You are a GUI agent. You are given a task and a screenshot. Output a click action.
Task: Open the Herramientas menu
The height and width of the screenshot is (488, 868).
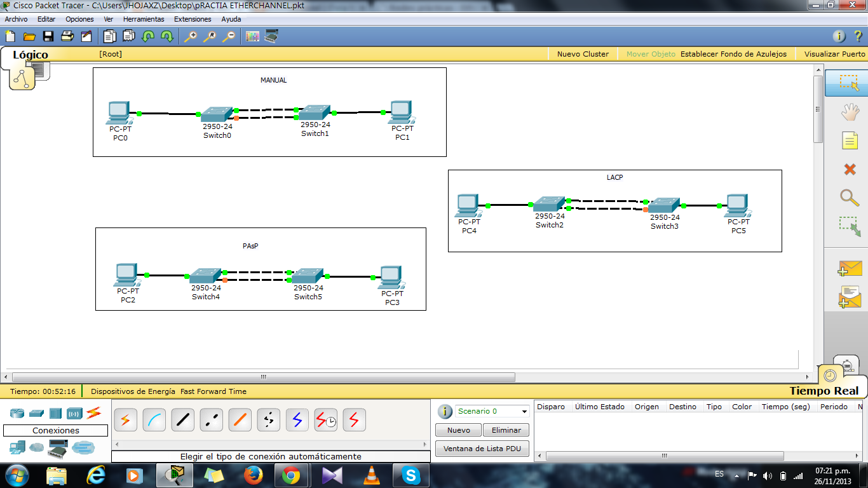(x=144, y=19)
